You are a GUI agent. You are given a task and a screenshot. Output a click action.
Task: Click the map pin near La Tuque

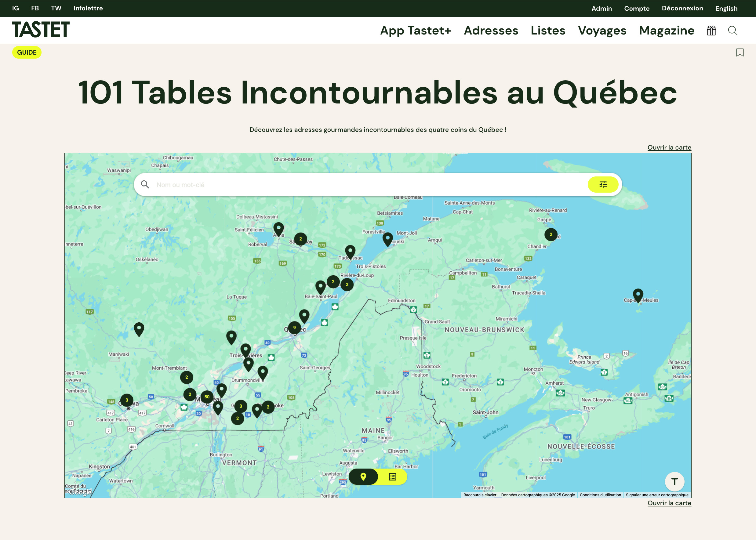(231, 338)
